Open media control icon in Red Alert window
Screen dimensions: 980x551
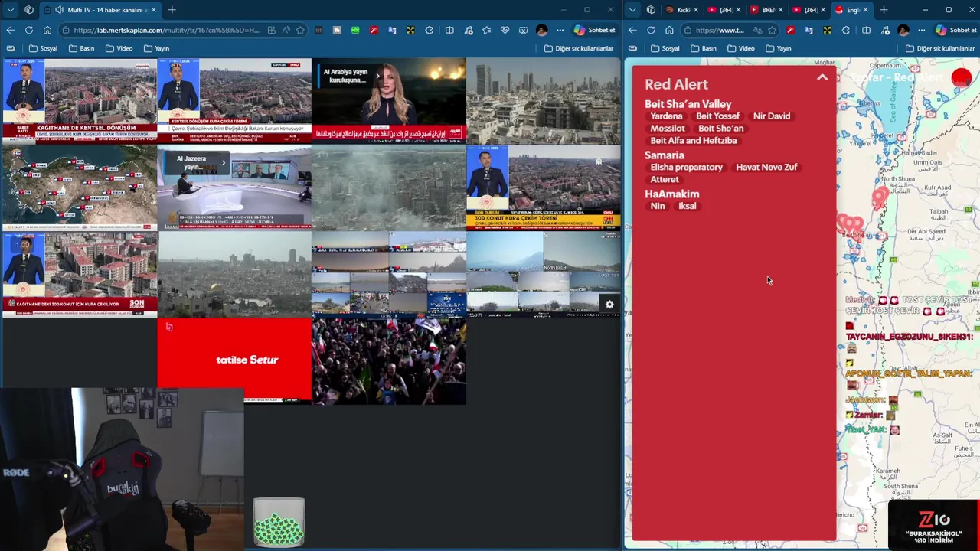coord(884,30)
